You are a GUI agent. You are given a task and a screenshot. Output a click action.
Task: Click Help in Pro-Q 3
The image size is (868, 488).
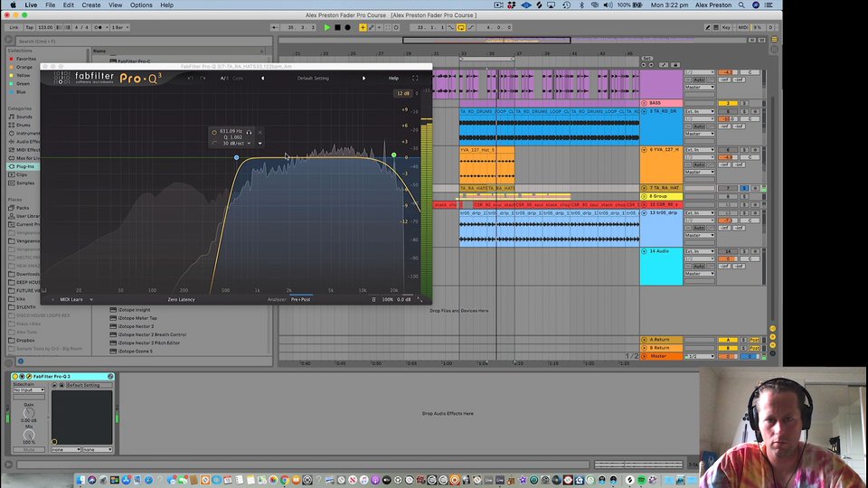point(393,78)
